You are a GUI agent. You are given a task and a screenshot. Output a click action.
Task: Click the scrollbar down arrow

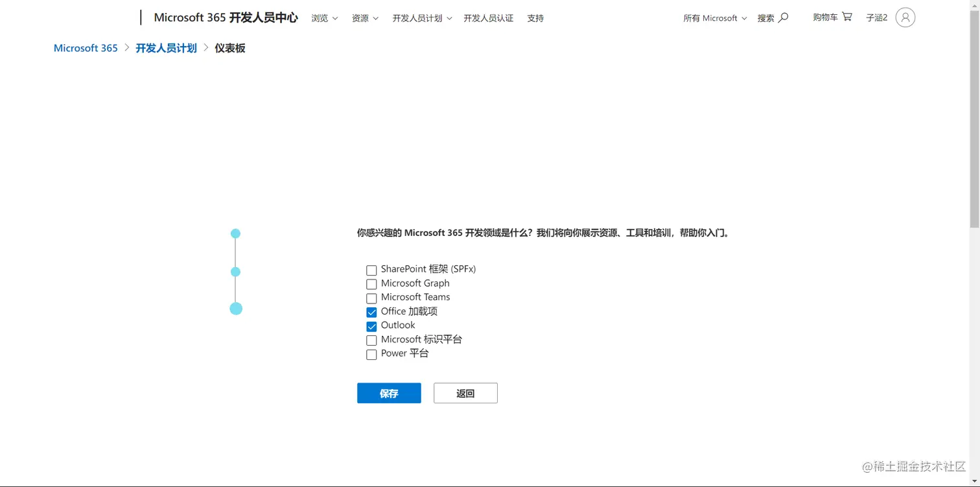[x=975, y=481]
